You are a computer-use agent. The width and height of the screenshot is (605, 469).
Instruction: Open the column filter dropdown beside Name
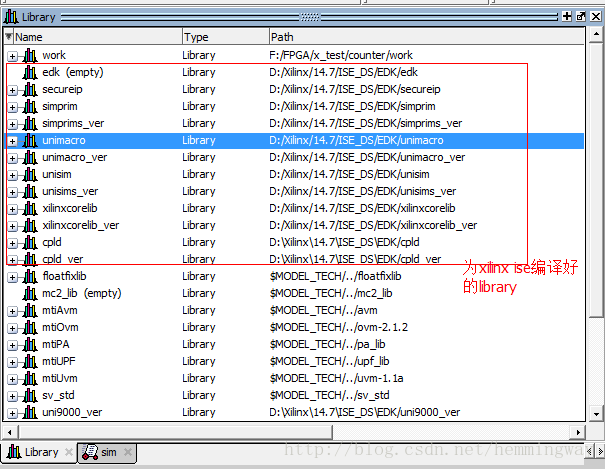[x=8, y=37]
